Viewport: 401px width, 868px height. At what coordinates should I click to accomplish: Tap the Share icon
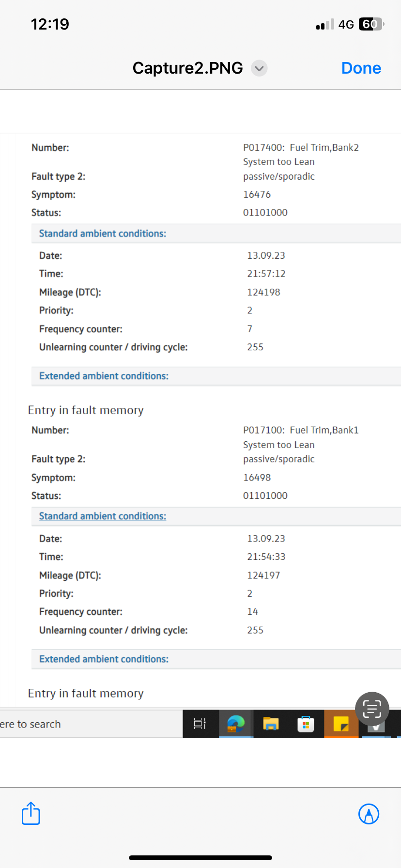(x=31, y=813)
